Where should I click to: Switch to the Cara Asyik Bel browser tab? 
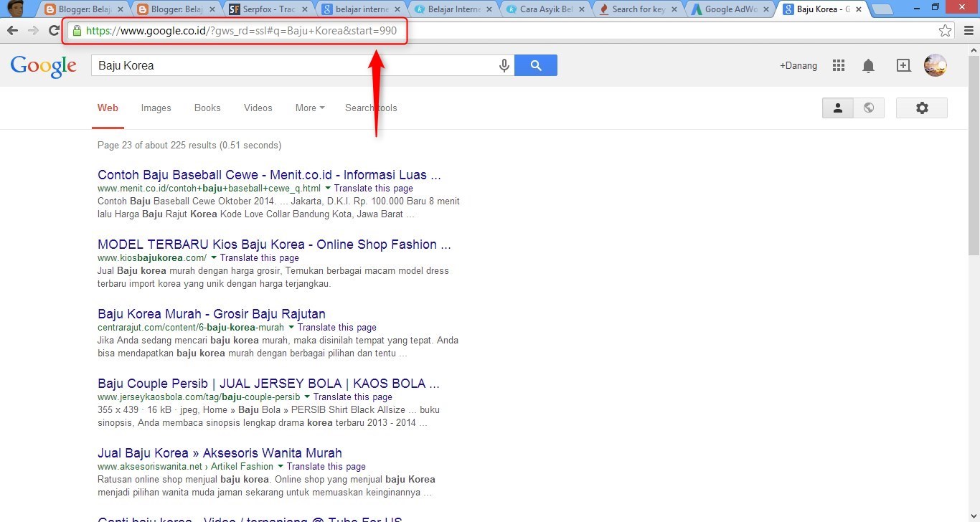[545, 9]
